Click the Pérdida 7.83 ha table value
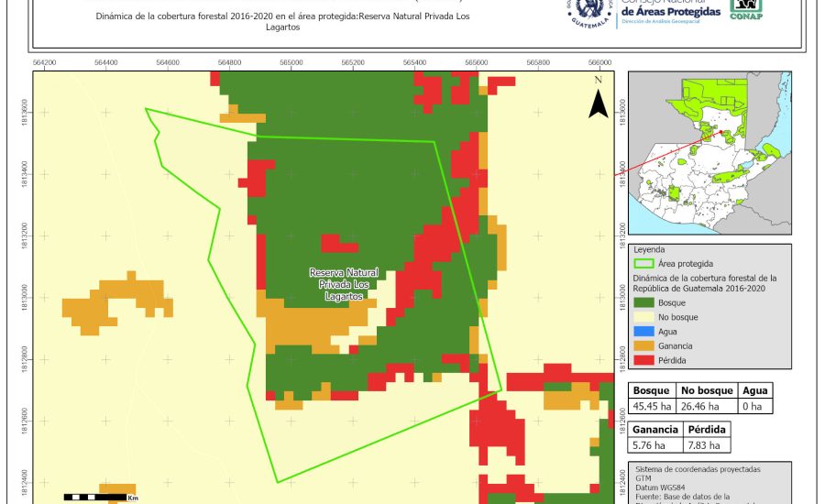Screen dimensions: 825x504 pyautogui.click(x=704, y=445)
